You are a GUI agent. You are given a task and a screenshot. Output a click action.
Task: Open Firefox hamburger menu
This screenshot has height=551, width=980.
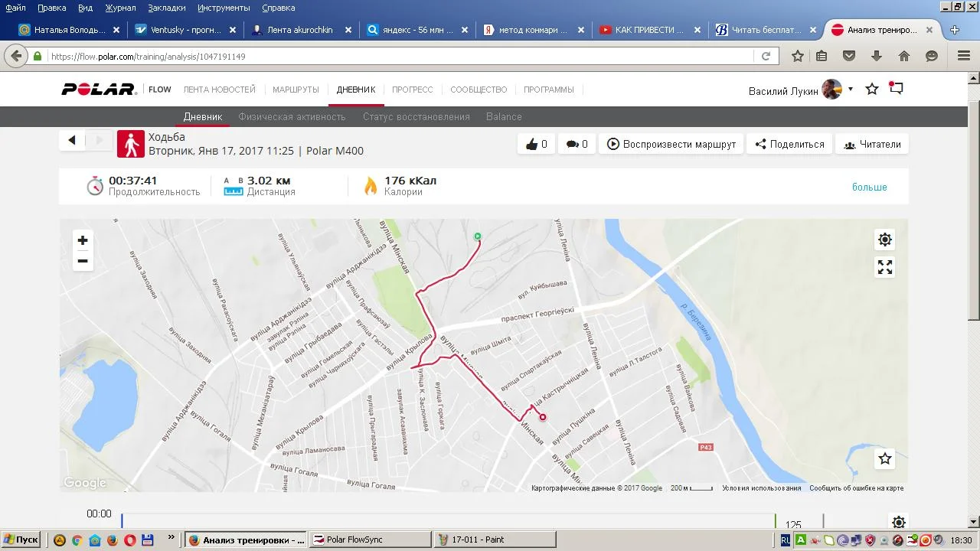coord(964,56)
